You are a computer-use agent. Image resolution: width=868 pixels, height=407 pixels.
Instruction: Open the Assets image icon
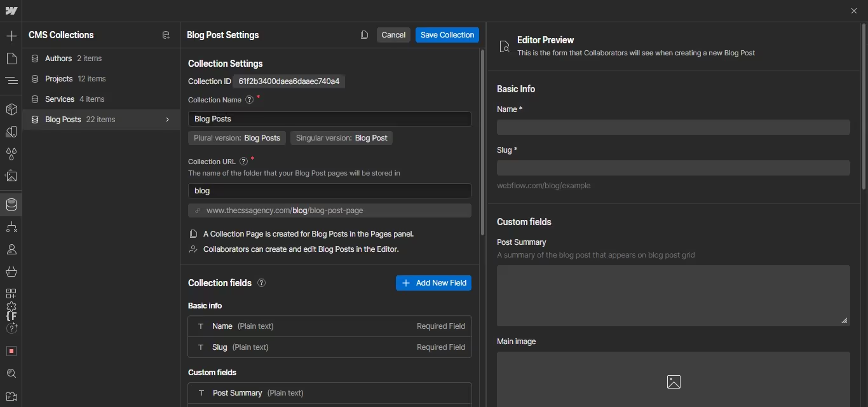11,176
